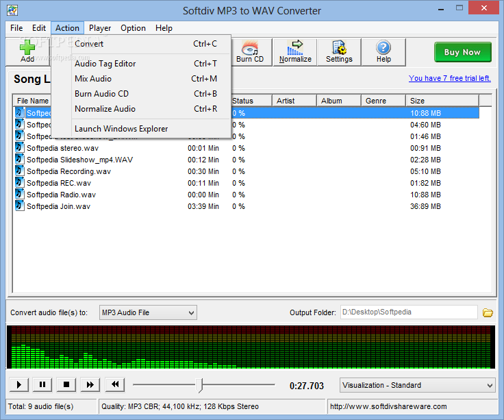Click the music icon of Softpedia REC.wav

(19, 183)
